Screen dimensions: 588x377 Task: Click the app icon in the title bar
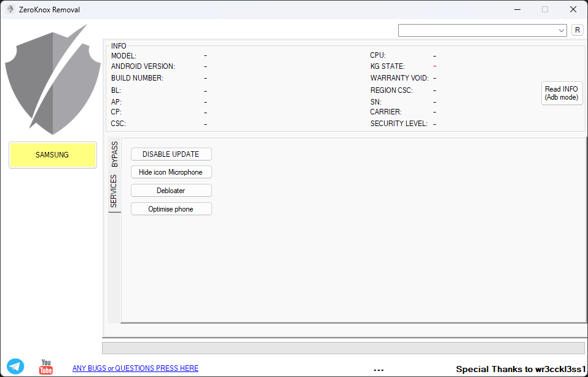pyautogui.click(x=9, y=9)
